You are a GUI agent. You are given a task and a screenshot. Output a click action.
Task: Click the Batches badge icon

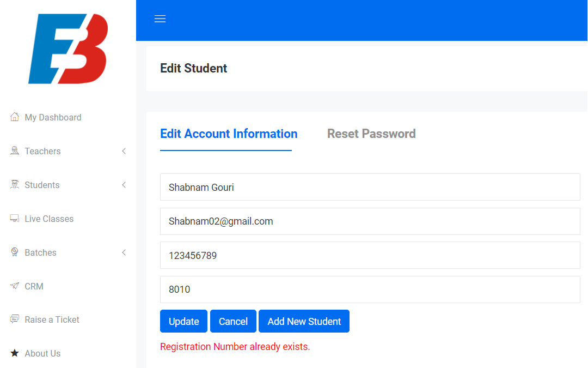coord(15,252)
